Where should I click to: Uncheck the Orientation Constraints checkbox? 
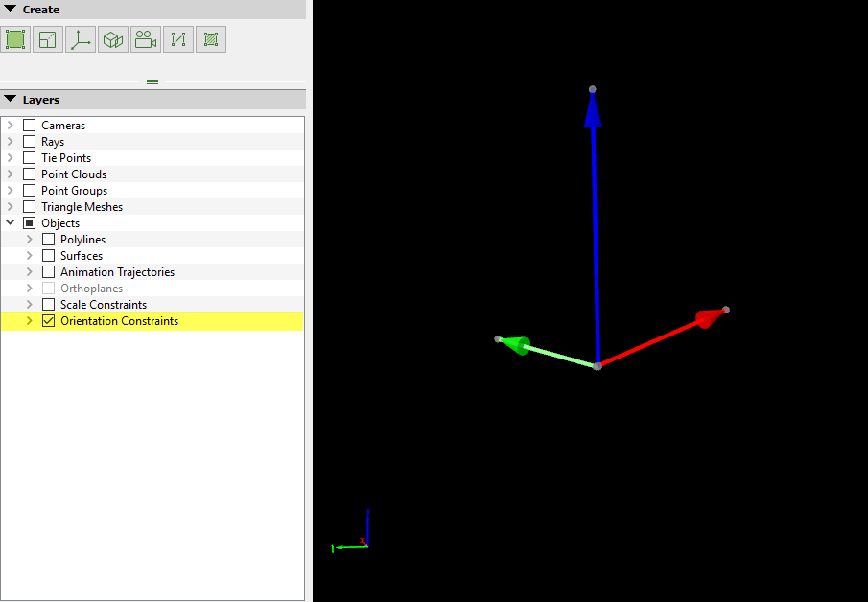(49, 321)
